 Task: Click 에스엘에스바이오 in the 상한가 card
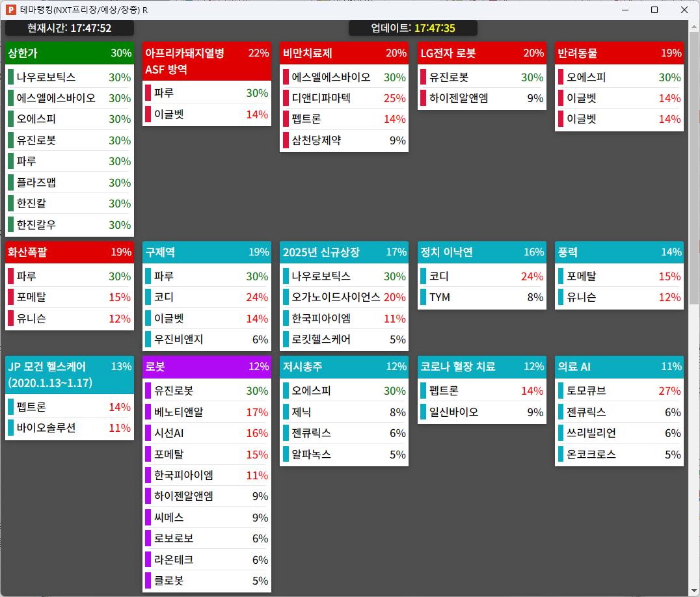tap(70, 98)
